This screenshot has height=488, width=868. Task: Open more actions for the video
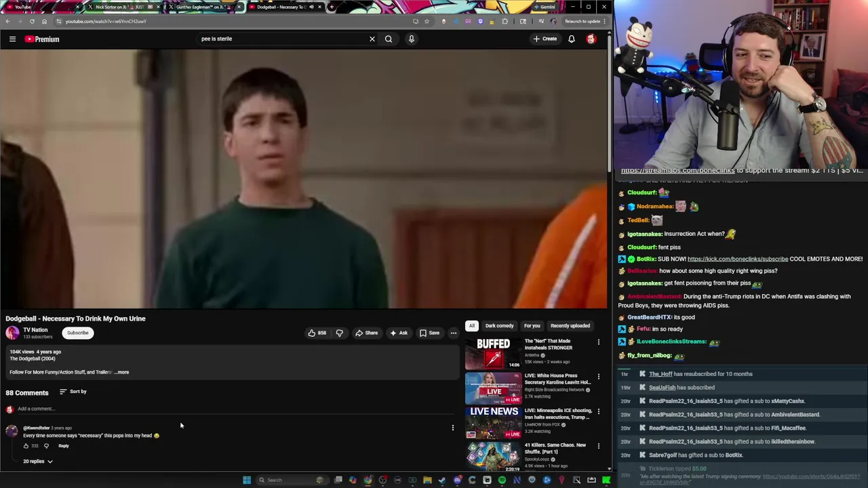point(454,333)
